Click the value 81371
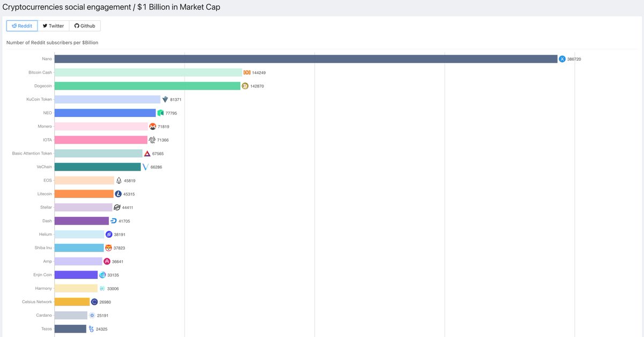This screenshot has height=337, width=644. pos(176,99)
